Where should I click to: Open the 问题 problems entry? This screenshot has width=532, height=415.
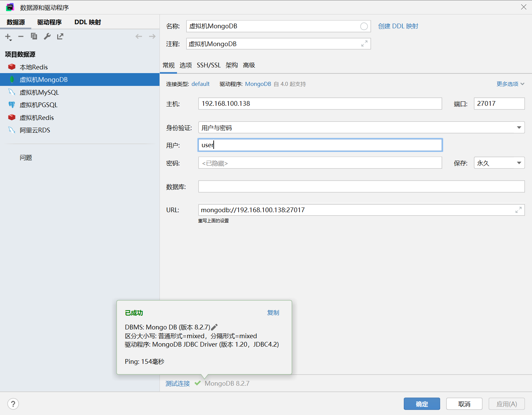(26, 157)
